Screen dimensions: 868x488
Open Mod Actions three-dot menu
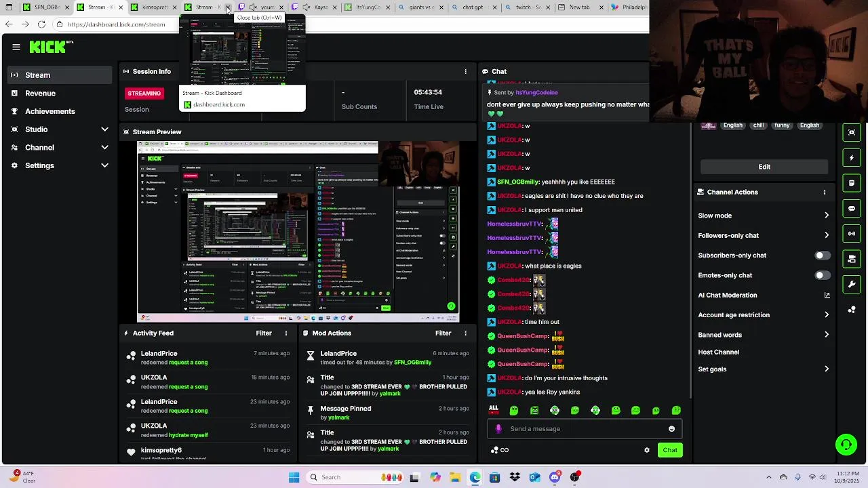[465, 333]
